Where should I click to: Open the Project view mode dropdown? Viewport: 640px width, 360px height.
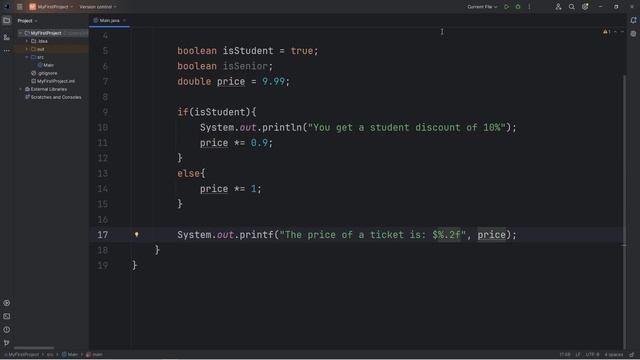click(x=27, y=20)
